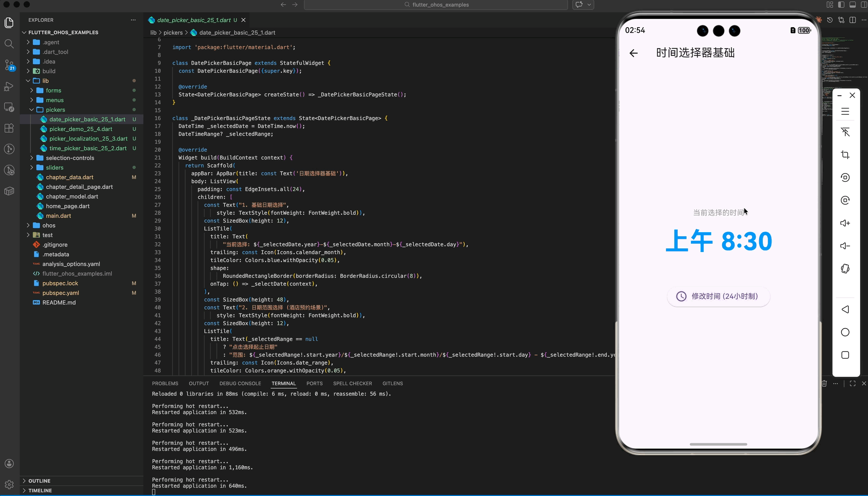The width and height of the screenshot is (868, 496).
Task: Click emulator crop screenshot icon
Action: [x=845, y=155]
